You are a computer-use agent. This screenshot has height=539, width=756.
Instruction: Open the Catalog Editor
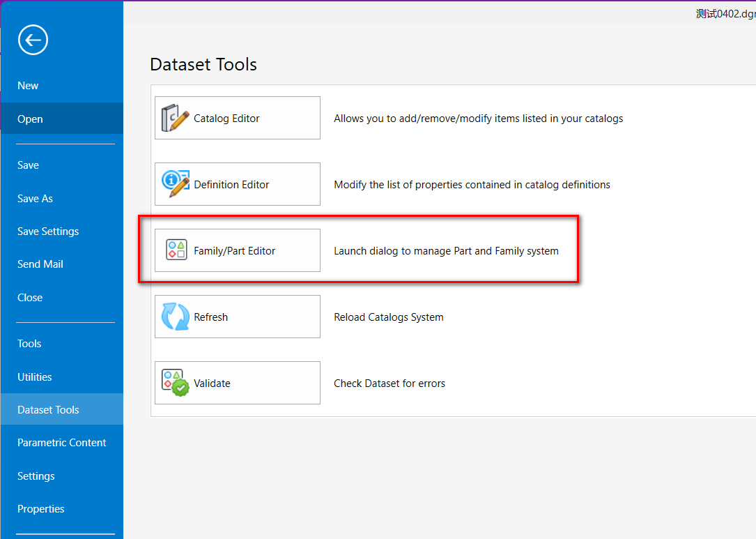click(237, 118)
